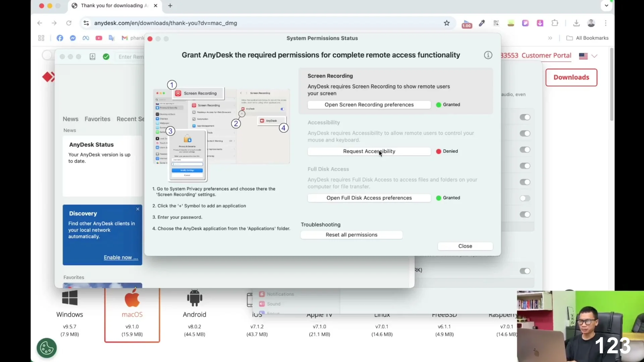Viewport: 644px width, 362px height.
Task: Click Open Full Disk Access preferences
Action: [369, 198]
